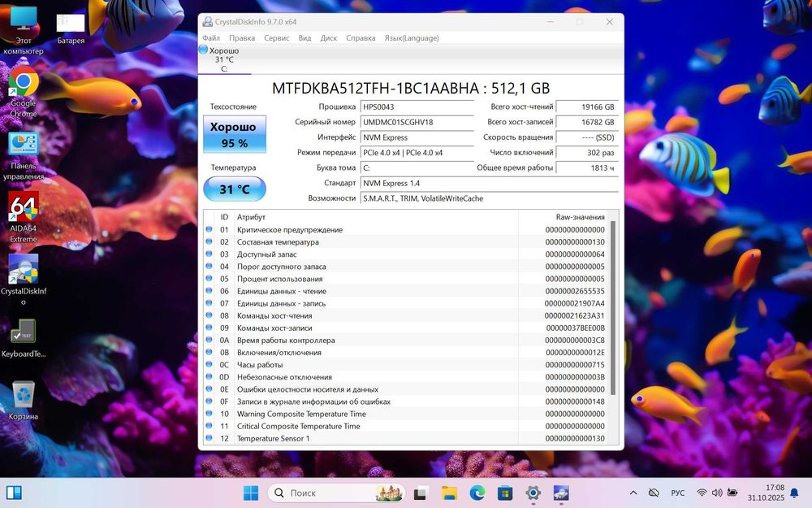This screenshot has width=812, height=508.
Task: Click the Всего хост-записей value 16782 GB
Action: click(x=587, y=122)
